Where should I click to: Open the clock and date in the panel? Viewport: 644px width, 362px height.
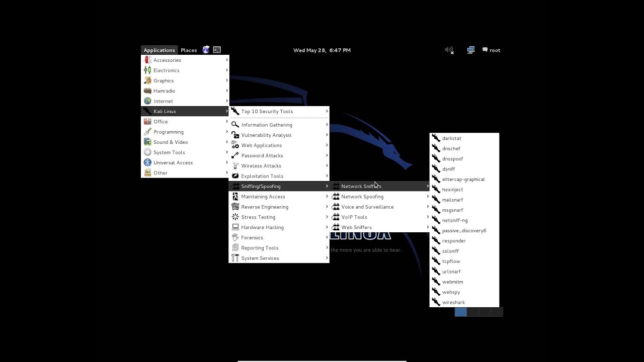(322, 50)
